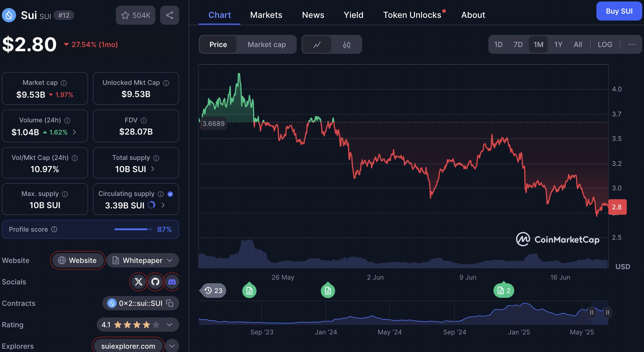Click the #12 rank badge

click(x=64, y=15)
